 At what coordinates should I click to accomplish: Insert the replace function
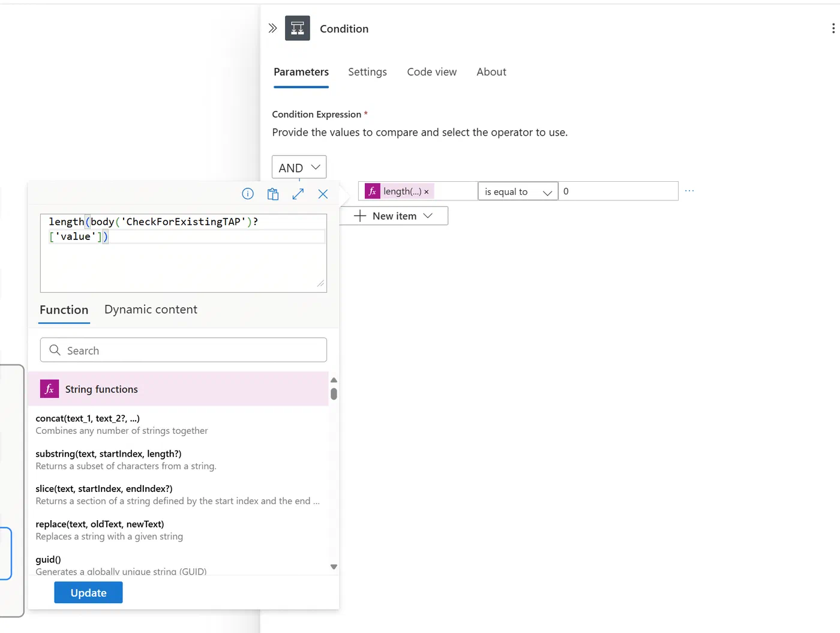(x=178, y=530)
